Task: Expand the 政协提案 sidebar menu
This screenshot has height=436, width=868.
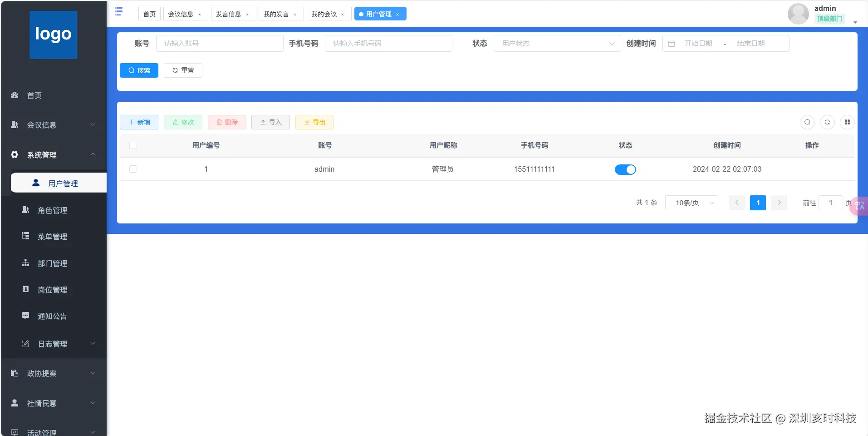Action: [93, 373]
